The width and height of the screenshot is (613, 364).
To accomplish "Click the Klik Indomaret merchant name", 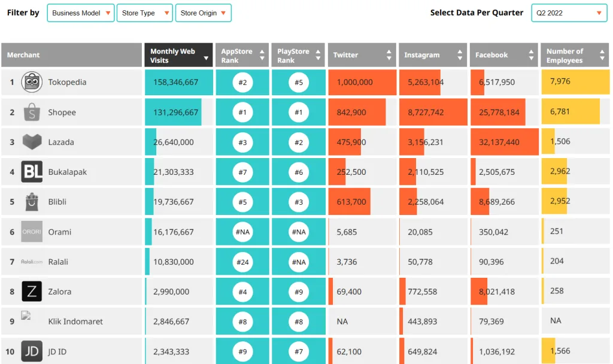I will click(x=75, y=321).
